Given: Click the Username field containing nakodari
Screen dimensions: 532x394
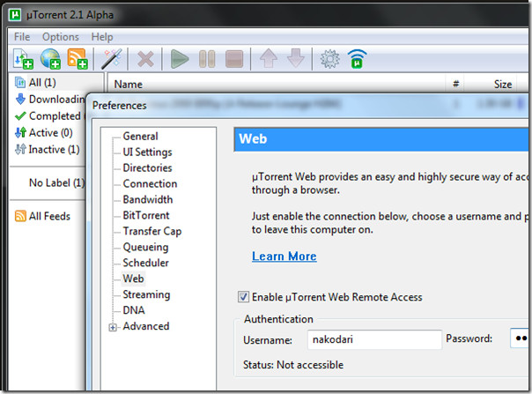Looking at the screenshot, I should tap(374, 339).
